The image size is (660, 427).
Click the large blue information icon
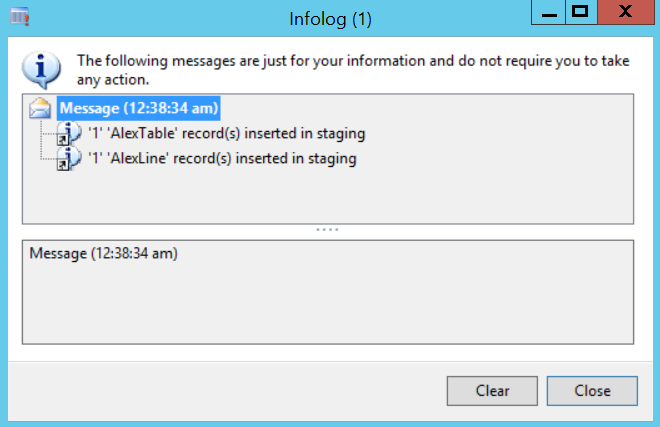tap(39, 68)
